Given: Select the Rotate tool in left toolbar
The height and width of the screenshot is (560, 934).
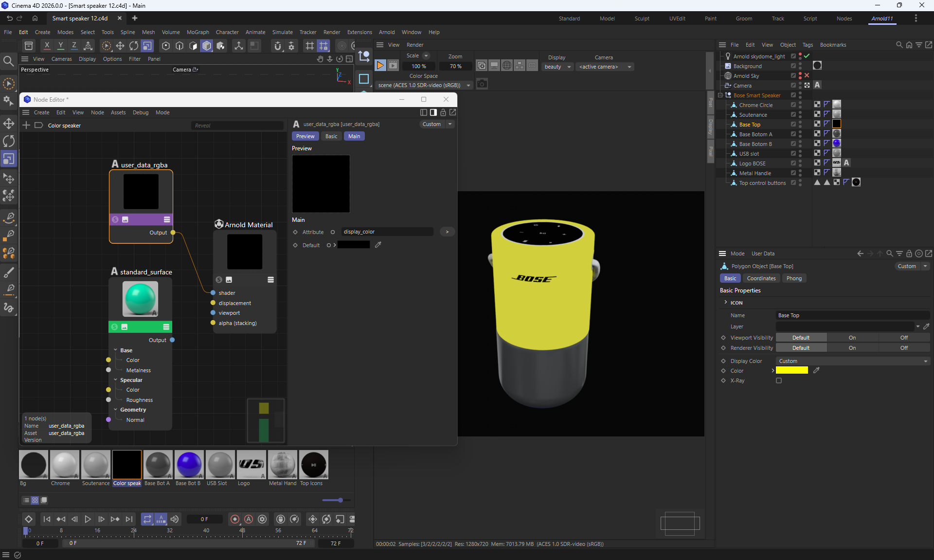Looking at the screenshot, I should pos(9,141).
